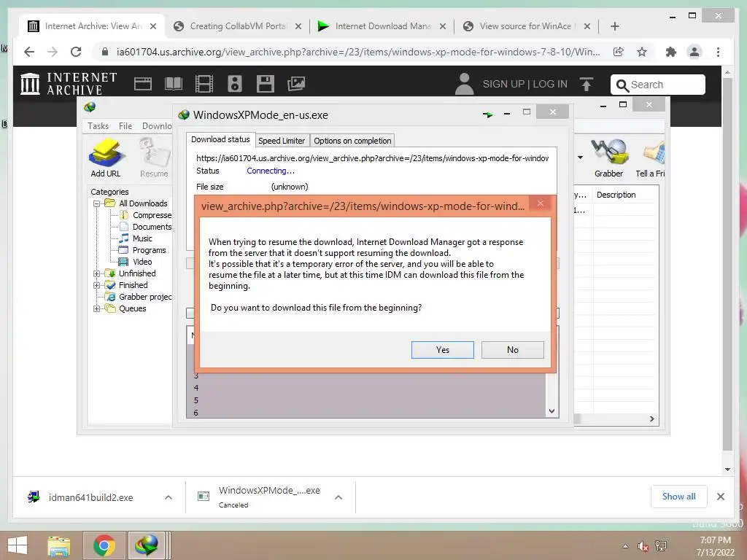747x560 pixels.
Task: Open the toolbar overflow dropdown arrow in IDM
Action: point(580,157)
